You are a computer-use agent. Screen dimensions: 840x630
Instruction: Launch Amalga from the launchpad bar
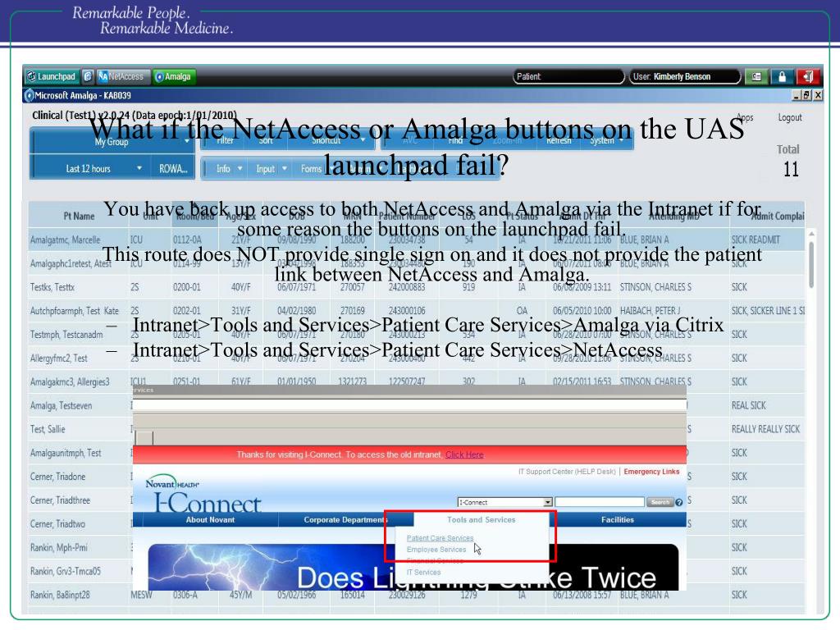[174, 76]
